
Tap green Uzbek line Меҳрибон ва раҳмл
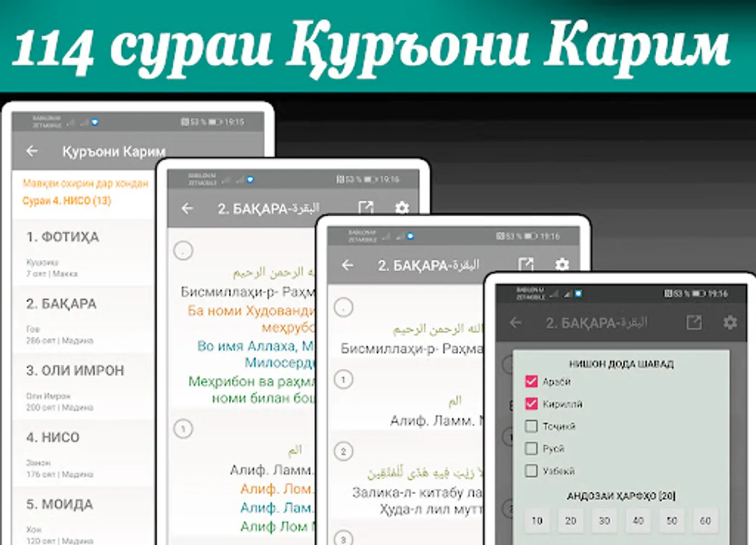[x=252, y=381]
